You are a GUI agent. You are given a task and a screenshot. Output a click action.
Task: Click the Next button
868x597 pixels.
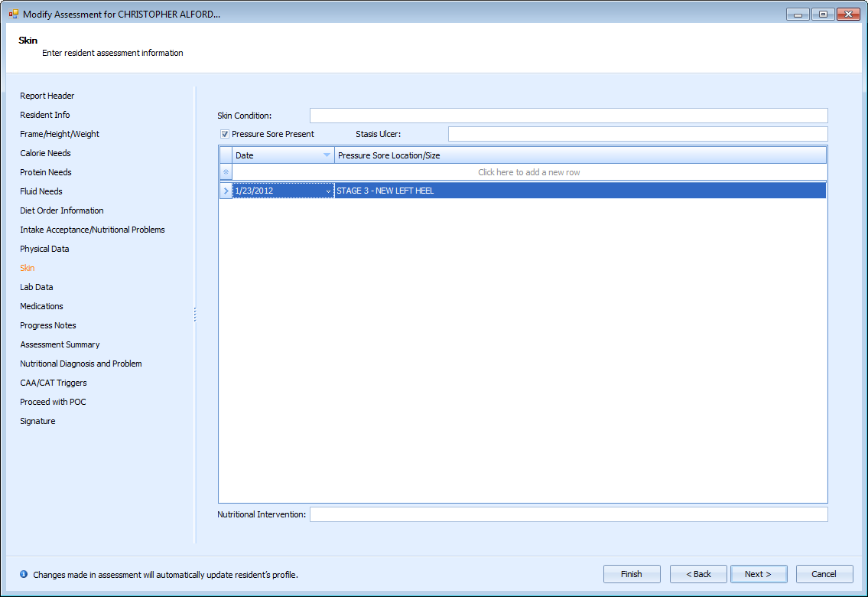point(759,574)
